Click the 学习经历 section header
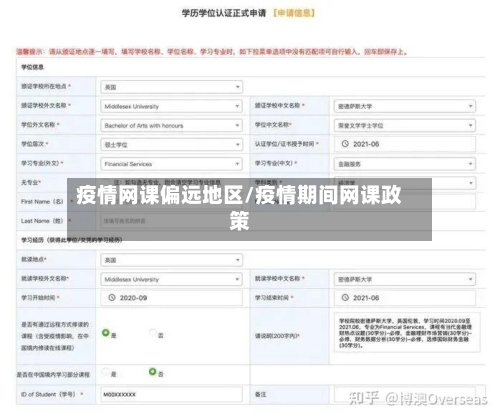This screenshot has height=419, width=500. [x=72, y=240]
